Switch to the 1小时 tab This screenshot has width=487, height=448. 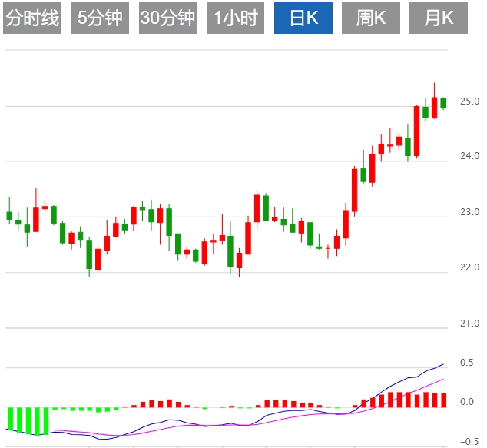[x=235, y=18]
